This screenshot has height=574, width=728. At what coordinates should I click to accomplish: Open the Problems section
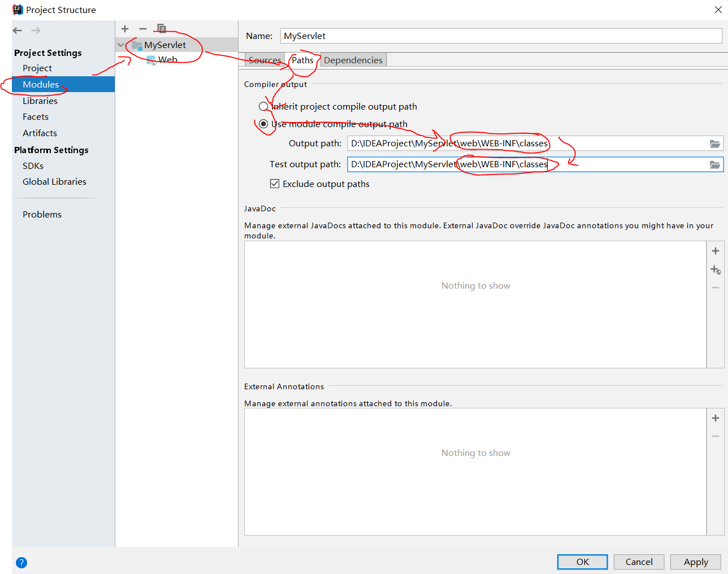pyautogui.click(x=42, y=215)
